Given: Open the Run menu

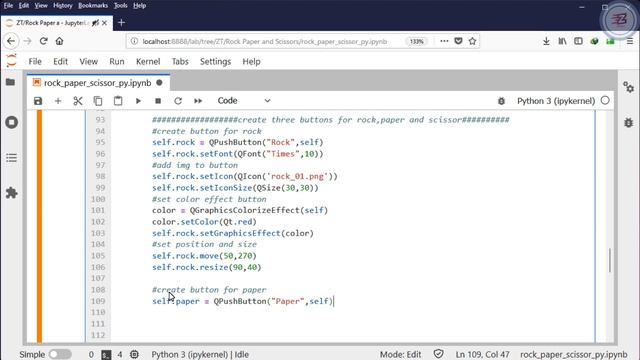Looking at the screenshot, I should click(117, 62).
